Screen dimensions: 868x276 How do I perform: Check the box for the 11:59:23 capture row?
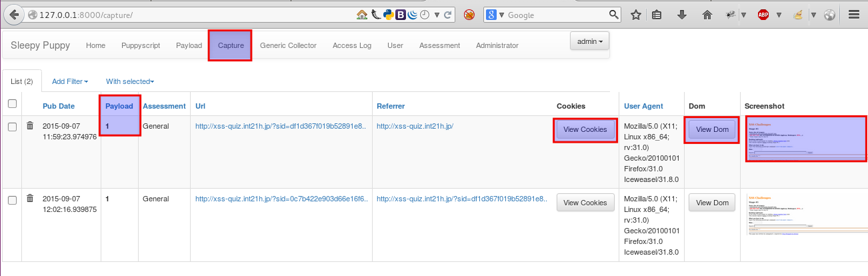(x=12, y=127)
